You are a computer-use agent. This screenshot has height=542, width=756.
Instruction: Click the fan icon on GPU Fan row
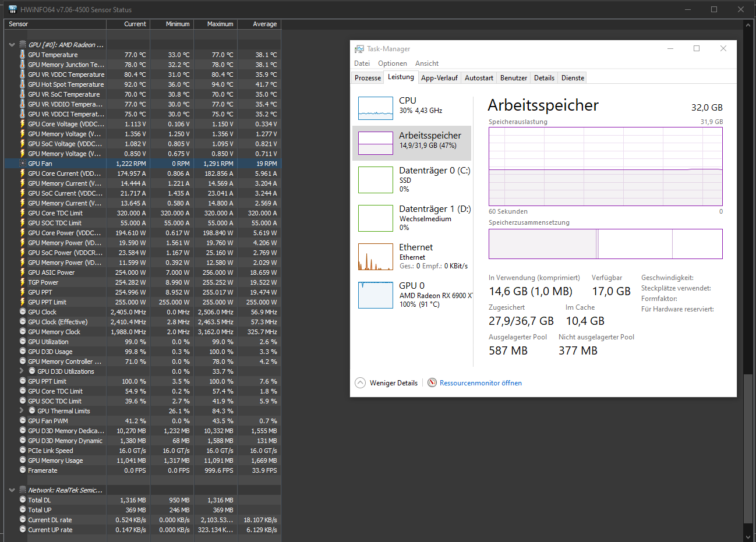click(x=23, y=164)
